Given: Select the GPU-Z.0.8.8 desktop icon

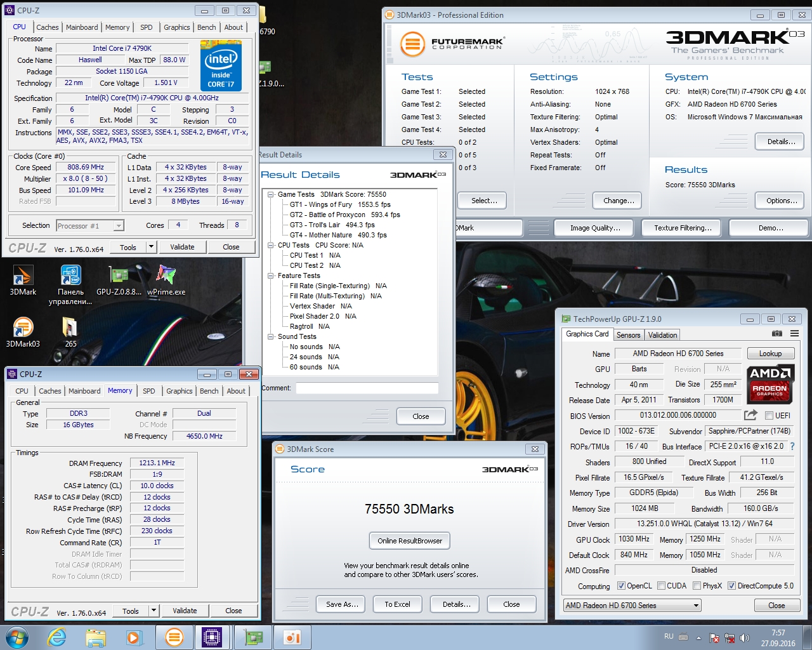Looking at the screenshot, I should coord(119,281).
